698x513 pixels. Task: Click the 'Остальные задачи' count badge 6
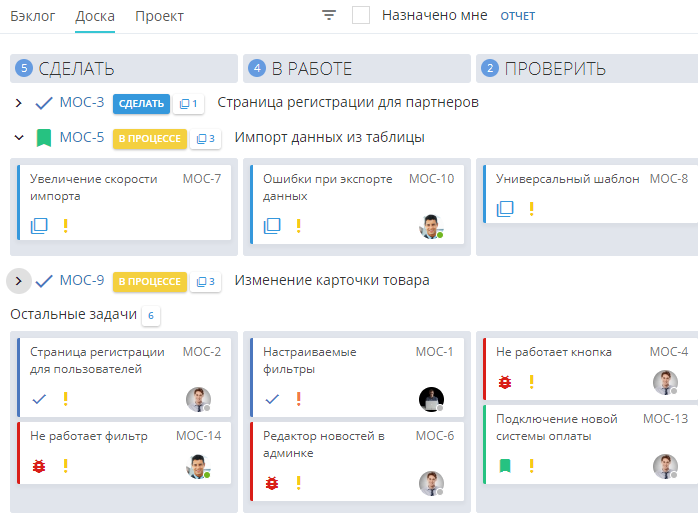pyautogui.click(x=151, y=316)
